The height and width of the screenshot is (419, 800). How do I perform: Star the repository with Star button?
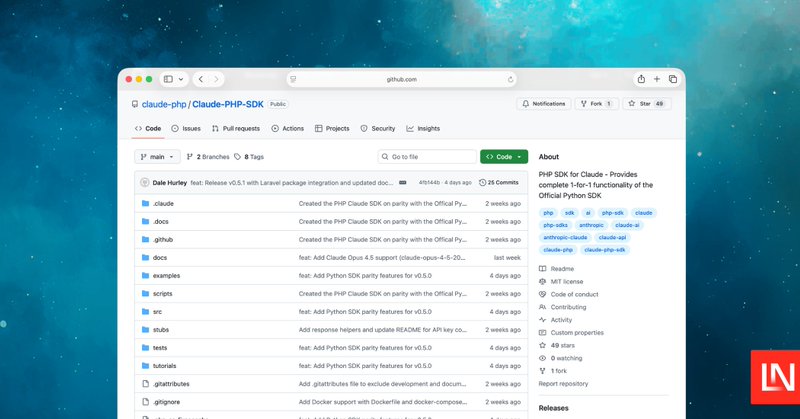[x=646, y=104]
